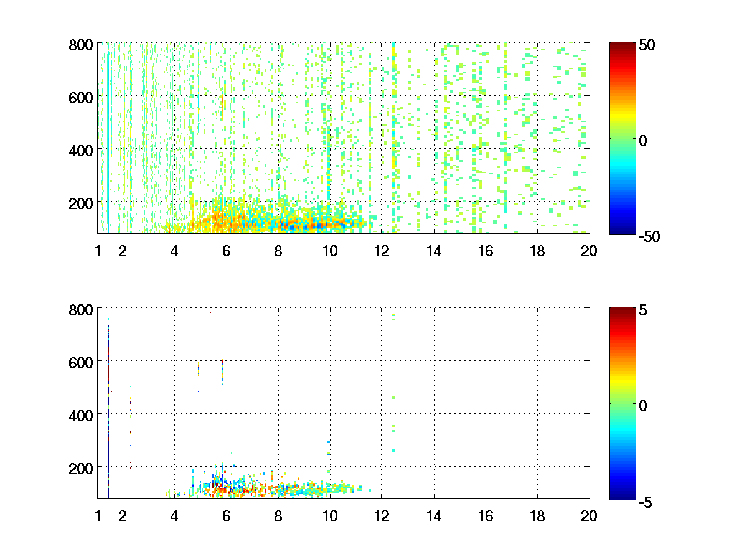Image resolution: width=747 pixels, height=560 pixels.
Task: Click the bottom plot's colorbar
Action: 622,403
